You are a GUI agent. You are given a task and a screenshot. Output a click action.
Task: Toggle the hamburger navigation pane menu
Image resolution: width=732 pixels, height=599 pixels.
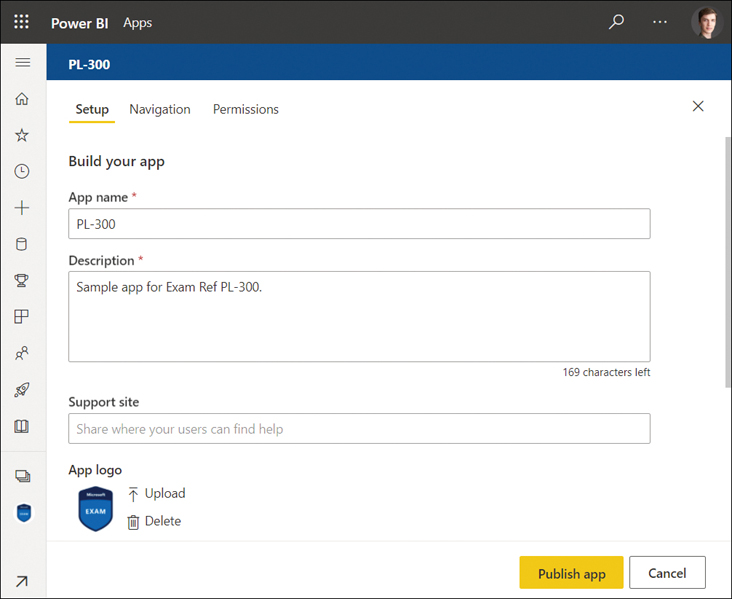(22, 63)
